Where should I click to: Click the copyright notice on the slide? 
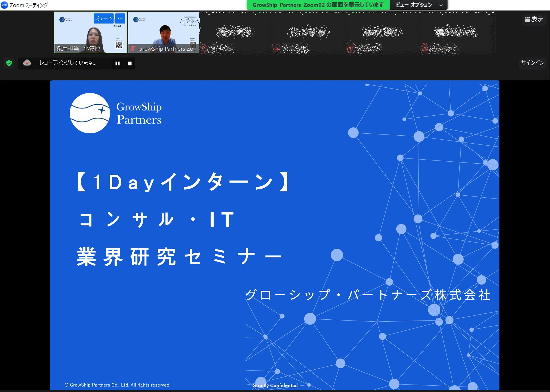point(117,385)
